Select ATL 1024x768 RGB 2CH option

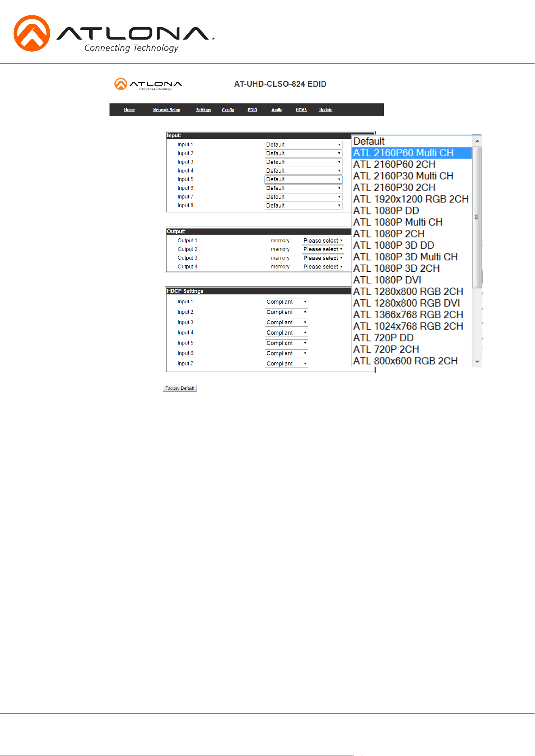[412, 326]
